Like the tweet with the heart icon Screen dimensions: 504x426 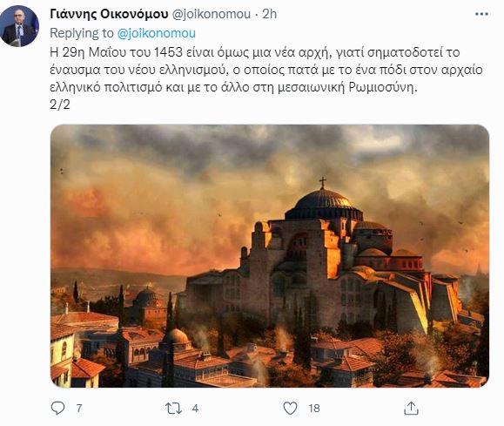pyautogui.click(x=290, y=408)
